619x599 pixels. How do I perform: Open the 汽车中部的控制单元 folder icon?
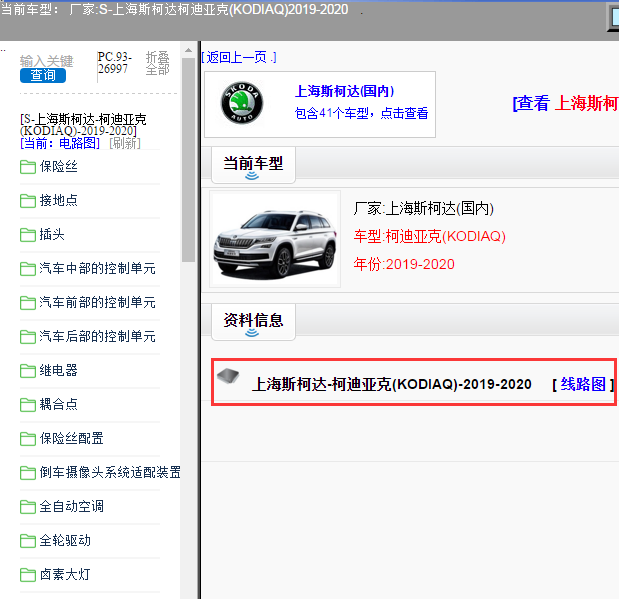(28, 269)
